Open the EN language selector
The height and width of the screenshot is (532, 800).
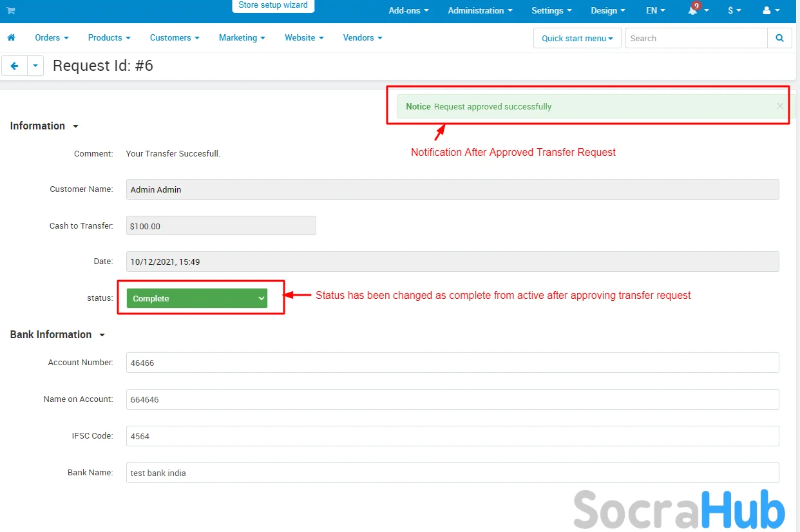coord(655,11)
